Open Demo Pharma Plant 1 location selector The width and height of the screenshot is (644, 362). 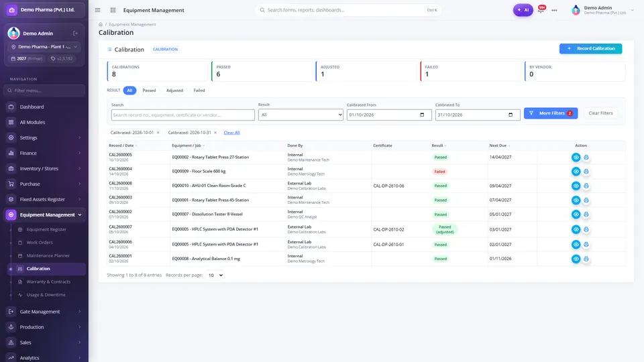pos(44,47)
